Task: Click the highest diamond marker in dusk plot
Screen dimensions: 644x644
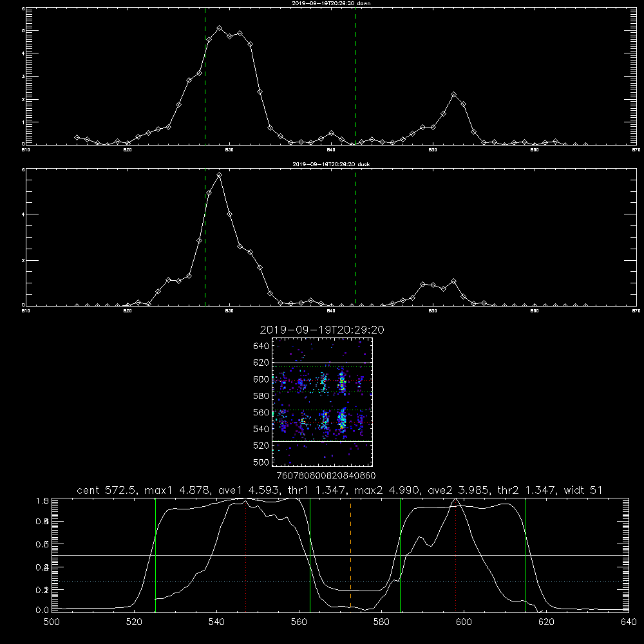Action: [x=220, y=175]
